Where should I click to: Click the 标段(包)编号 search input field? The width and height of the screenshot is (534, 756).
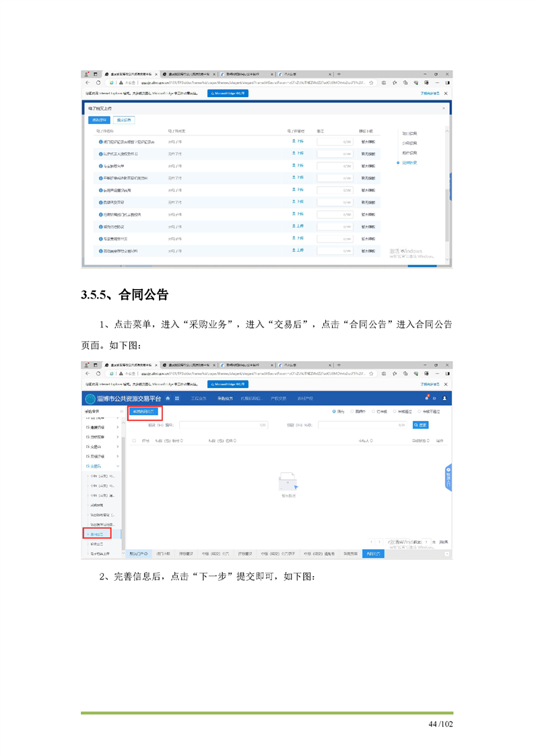pos(223,425)
